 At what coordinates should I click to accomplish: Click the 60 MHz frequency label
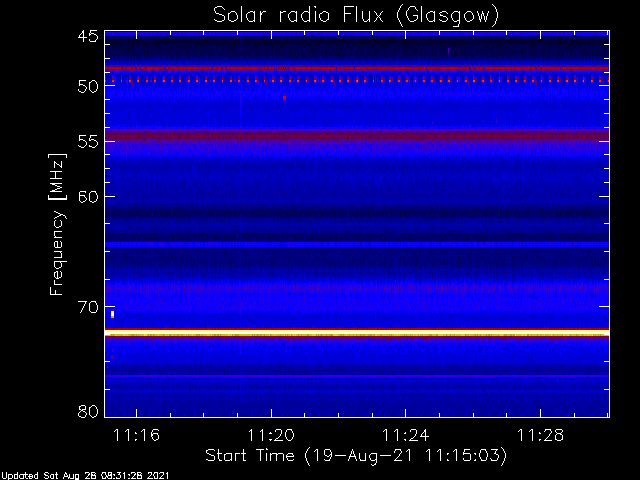click(x=88, y=197)
